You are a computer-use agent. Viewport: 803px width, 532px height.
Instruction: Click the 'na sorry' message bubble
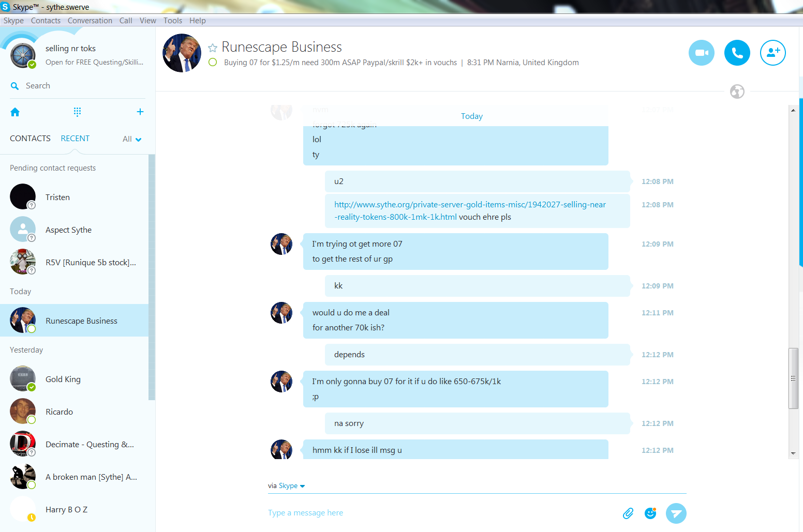[478, 423]
